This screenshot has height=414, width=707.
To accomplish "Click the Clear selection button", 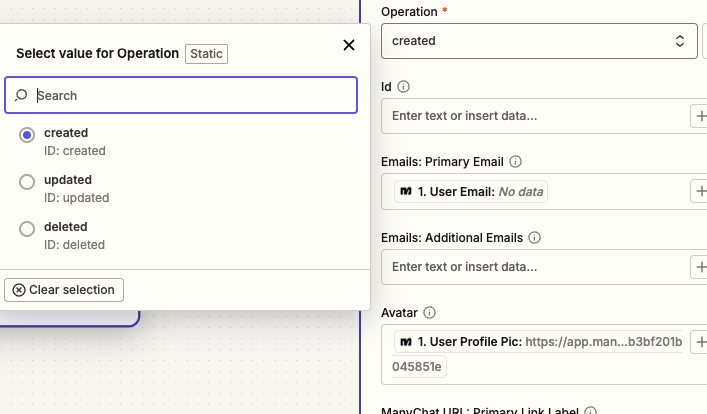I will tap(64, 290).
